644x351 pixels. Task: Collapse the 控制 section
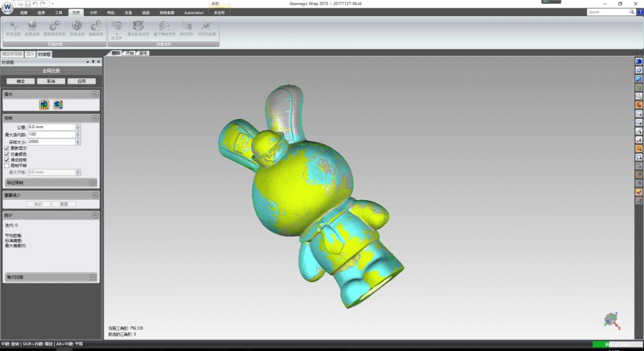pos(95,119)
